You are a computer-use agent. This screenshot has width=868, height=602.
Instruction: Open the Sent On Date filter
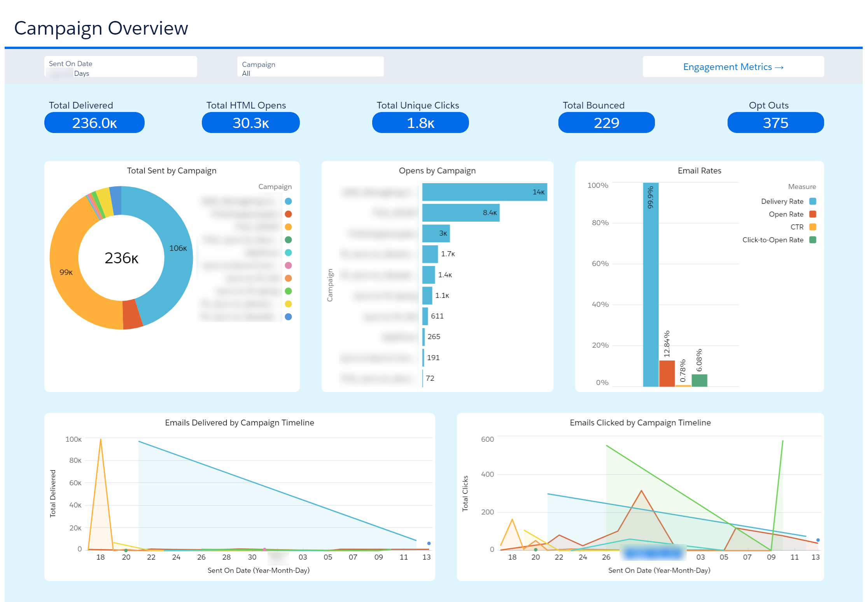click(x=121, y=67)
